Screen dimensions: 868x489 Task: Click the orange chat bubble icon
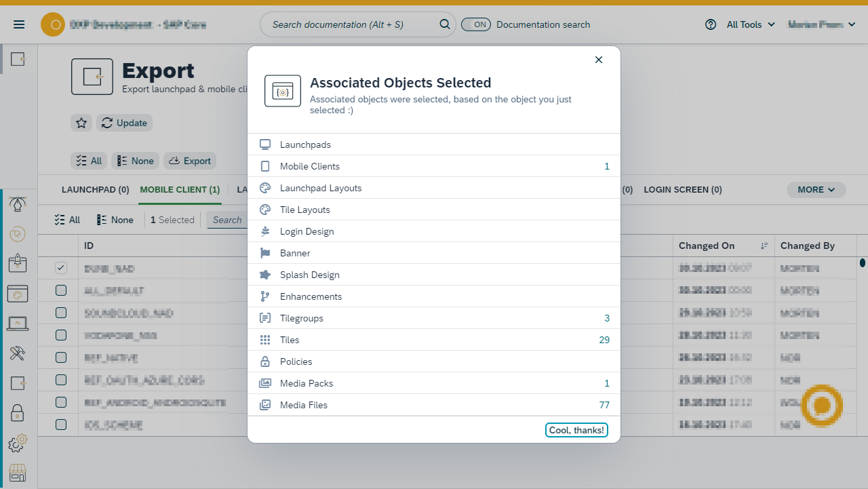pos(821,406)
